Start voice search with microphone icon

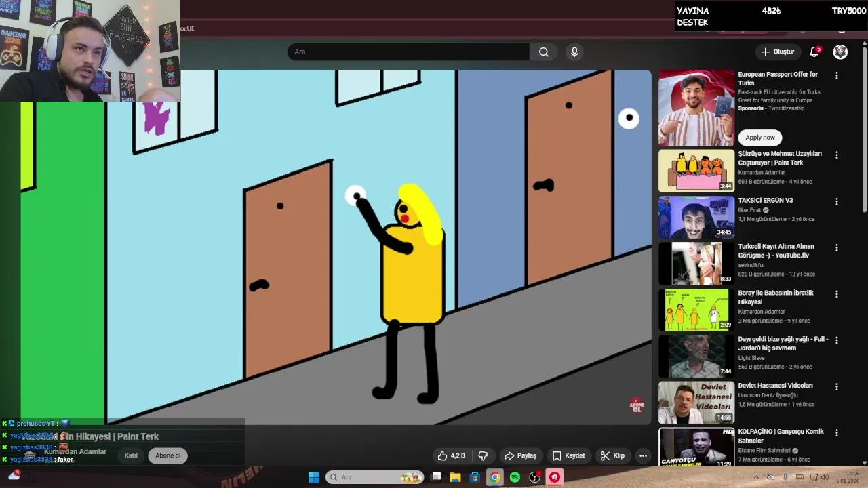coord(574,52)
